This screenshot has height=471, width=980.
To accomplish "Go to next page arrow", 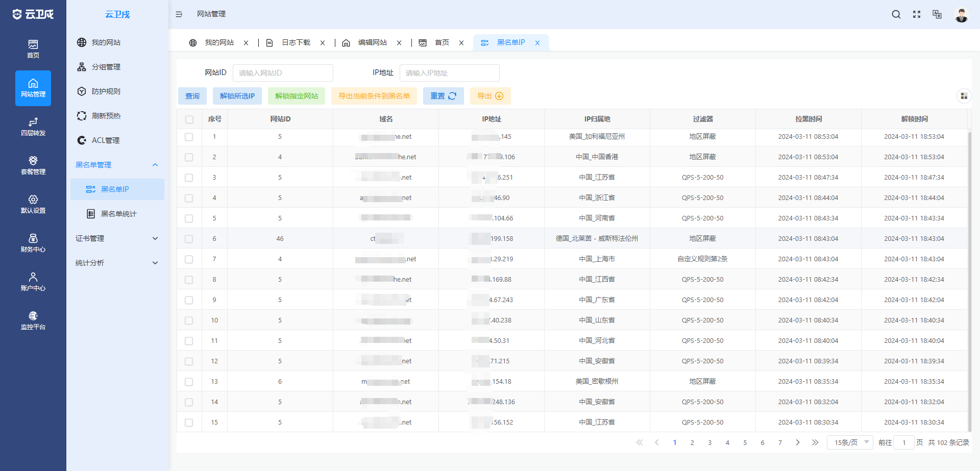I will pyautogui.click(x=797, y=442).
